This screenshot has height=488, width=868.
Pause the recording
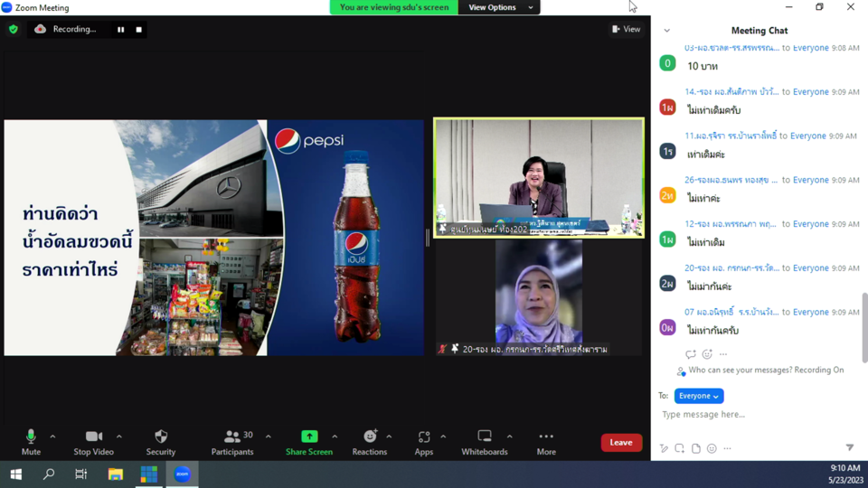[120, 29]
